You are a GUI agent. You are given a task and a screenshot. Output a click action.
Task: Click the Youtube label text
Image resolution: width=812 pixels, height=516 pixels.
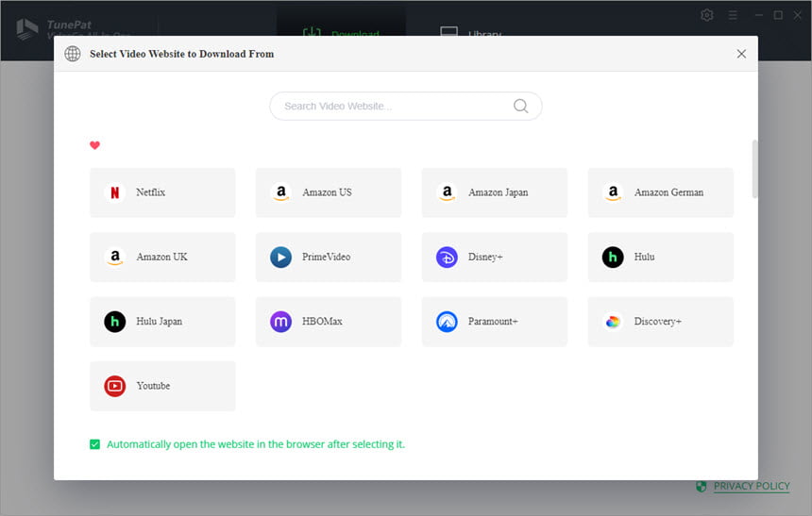pyautogui.click(x=153, y=386)
